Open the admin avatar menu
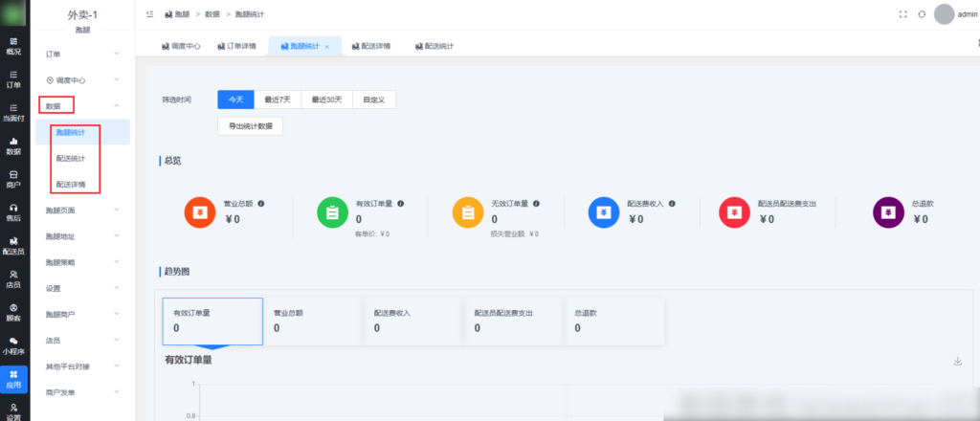Viewport: 980px width, 421px height. click(956, 13)
